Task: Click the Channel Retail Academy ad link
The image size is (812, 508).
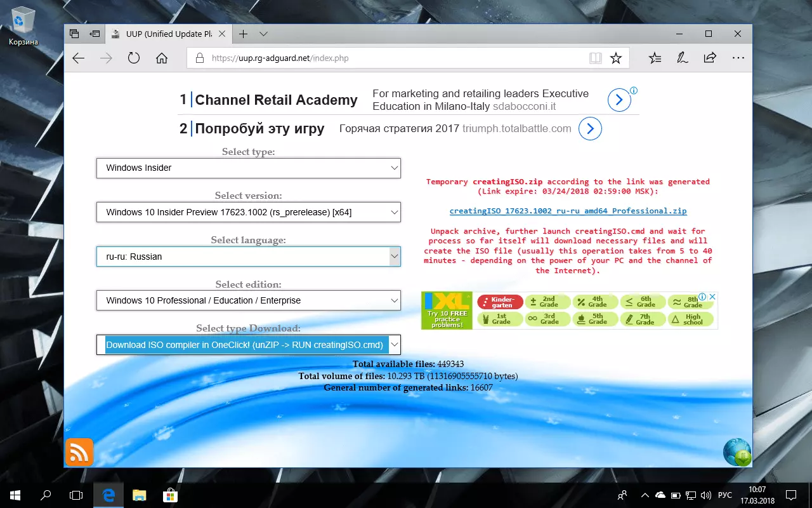Action: click(x=276, y=100)
